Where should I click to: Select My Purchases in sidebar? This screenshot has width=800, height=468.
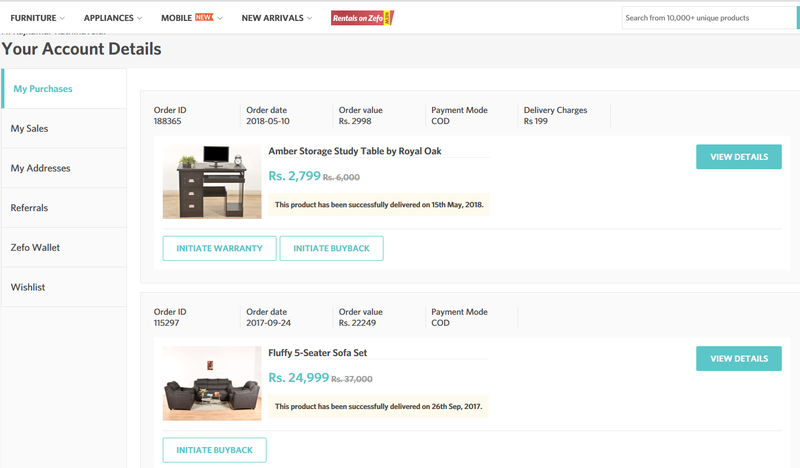tap(64, 89)
